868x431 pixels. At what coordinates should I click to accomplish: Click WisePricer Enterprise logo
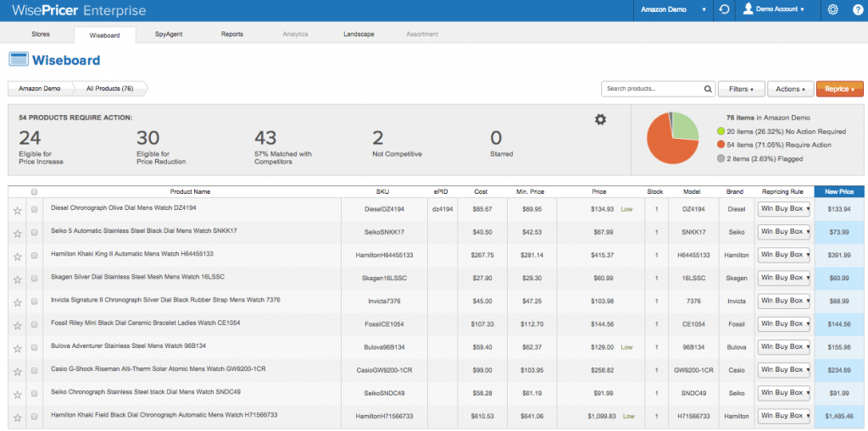point(79,10)
